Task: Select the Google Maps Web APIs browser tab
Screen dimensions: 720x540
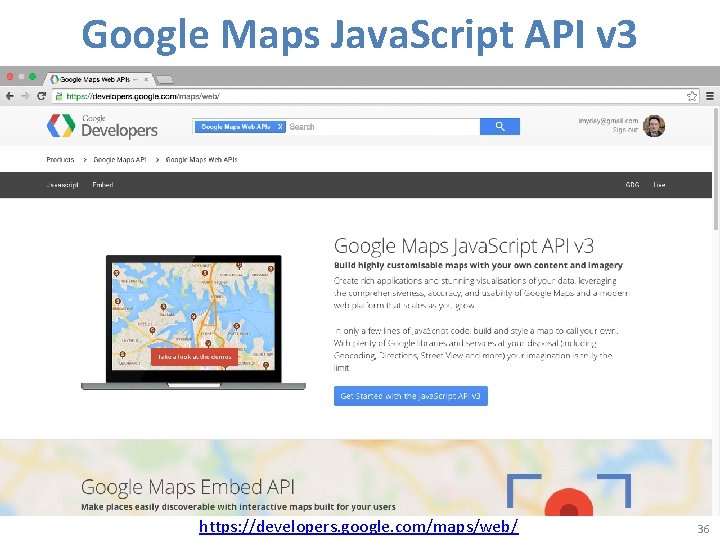Action: point(100,79)
